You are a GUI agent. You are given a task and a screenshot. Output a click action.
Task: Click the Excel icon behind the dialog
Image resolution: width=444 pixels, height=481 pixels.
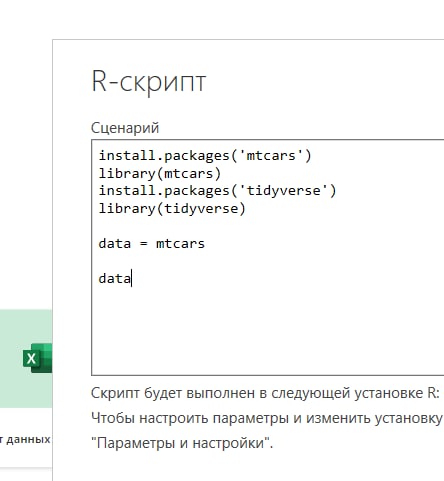pyautogui.click(x=37, y=358)
